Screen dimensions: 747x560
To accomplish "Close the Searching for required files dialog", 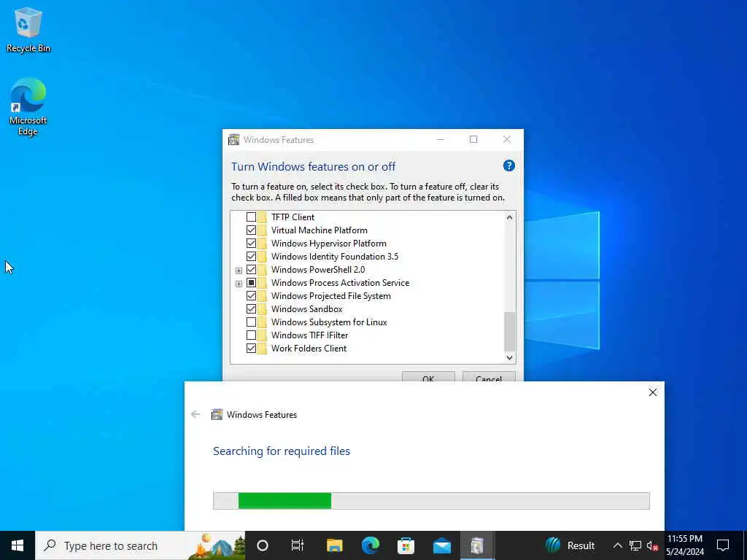I will click(653, 392).
